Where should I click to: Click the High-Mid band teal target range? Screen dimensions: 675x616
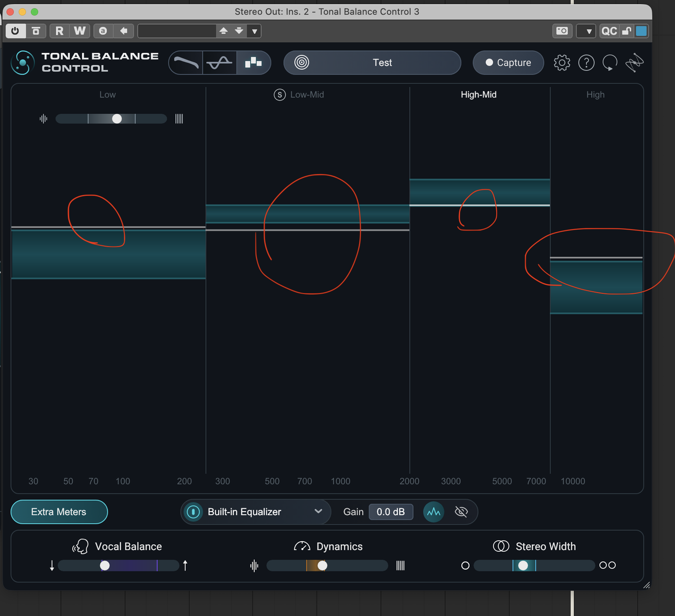click(480, 192)
